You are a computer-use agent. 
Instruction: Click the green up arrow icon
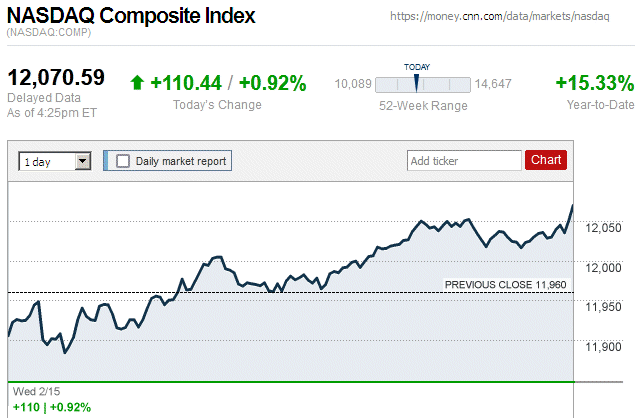[x=138, y=84]
